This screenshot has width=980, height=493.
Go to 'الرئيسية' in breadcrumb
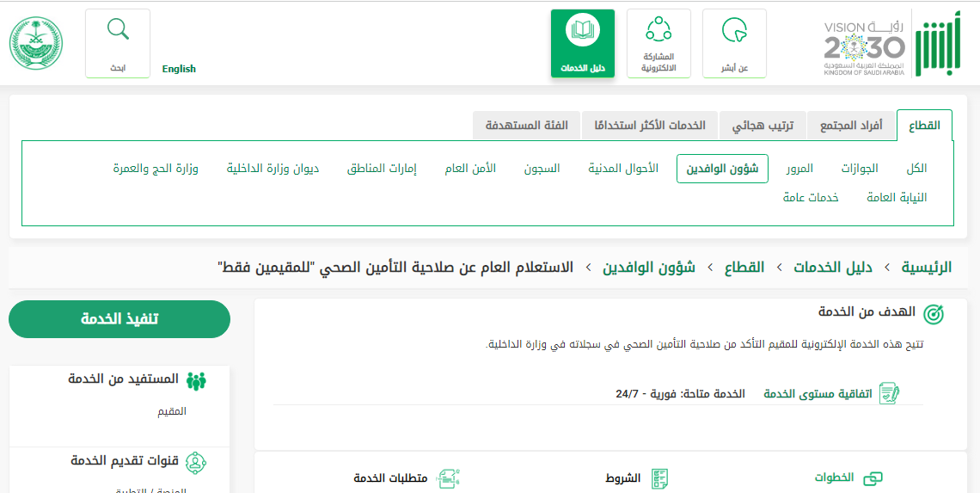pos(927,268)
